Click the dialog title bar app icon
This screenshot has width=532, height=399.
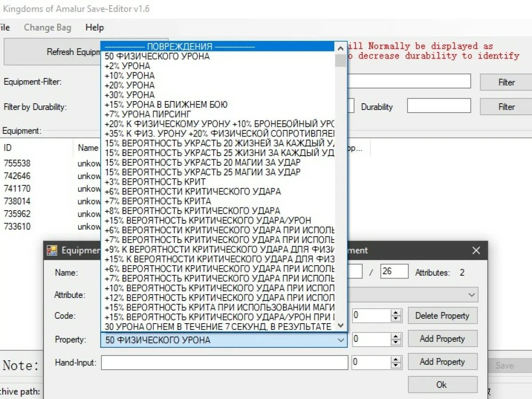coord(52,250)
